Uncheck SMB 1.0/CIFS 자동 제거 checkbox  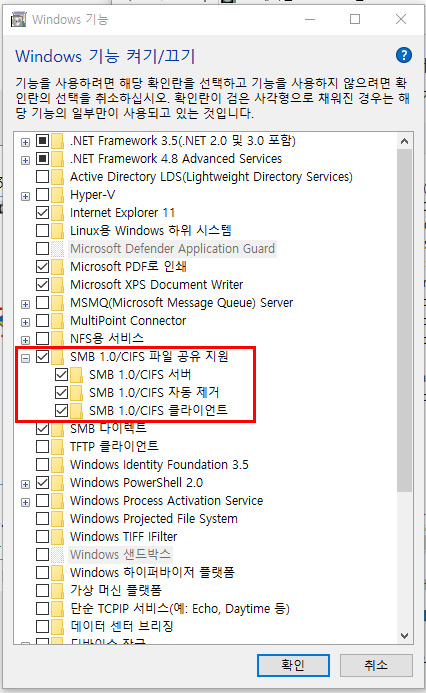tap(61, 392)
